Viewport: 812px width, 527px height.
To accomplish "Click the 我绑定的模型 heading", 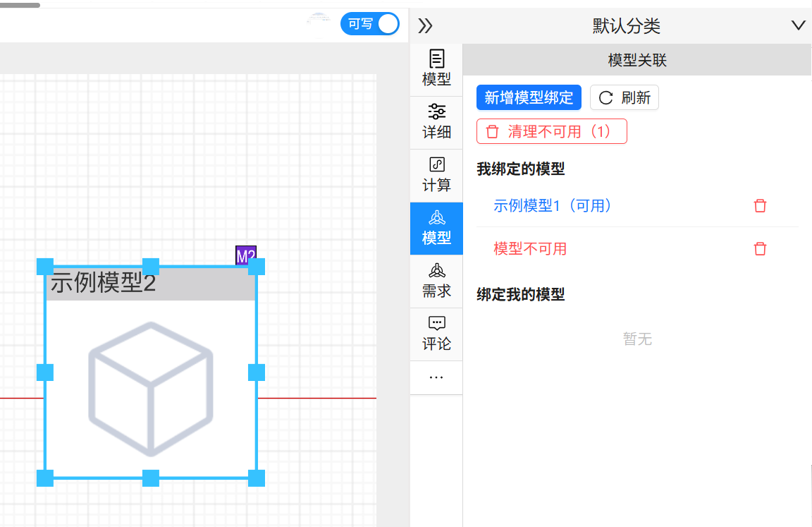I will [520, 169].
